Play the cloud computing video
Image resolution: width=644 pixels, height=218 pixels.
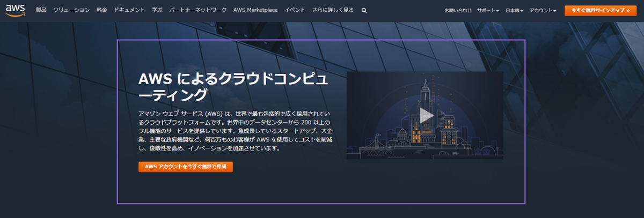(426, 115)
